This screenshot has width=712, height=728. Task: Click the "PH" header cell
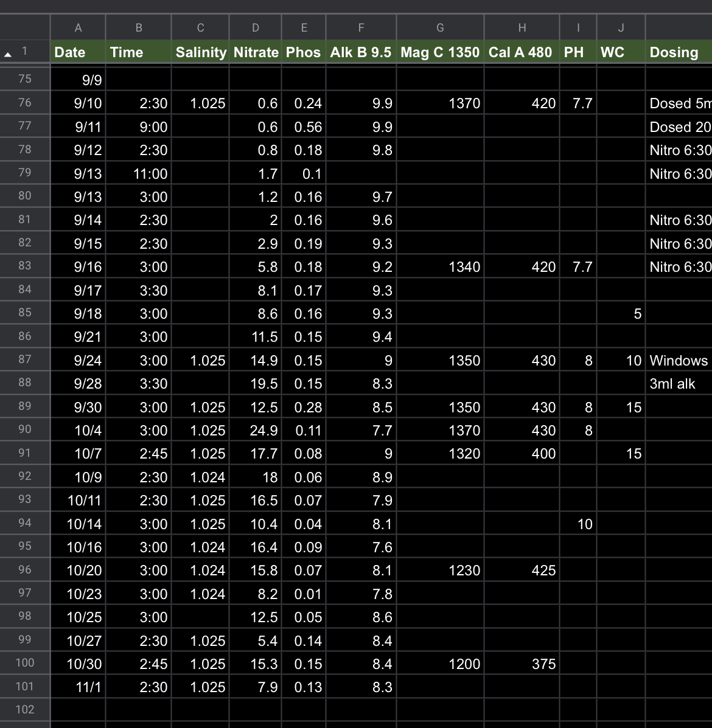click(578, 52)
